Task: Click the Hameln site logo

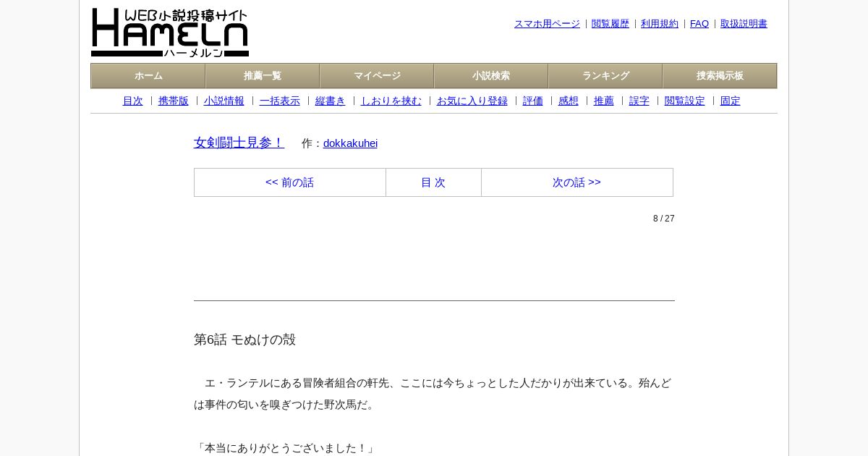Action: point(170,33)
